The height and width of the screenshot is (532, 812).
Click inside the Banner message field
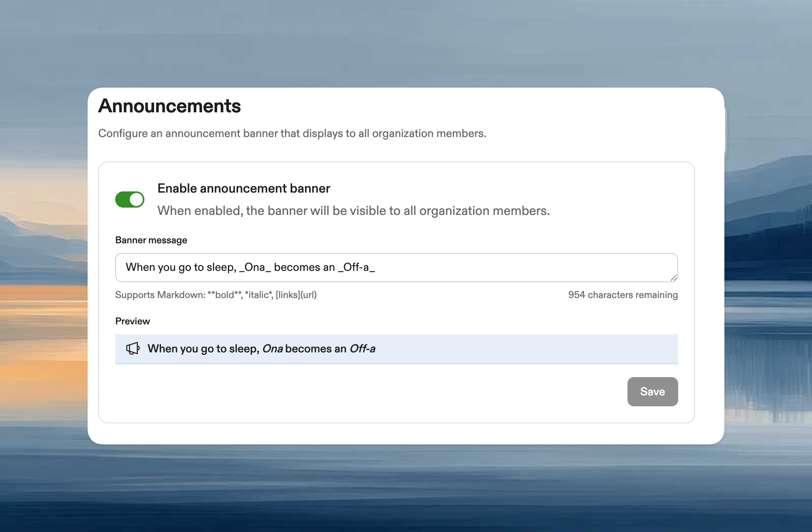(x=365, y=267)
